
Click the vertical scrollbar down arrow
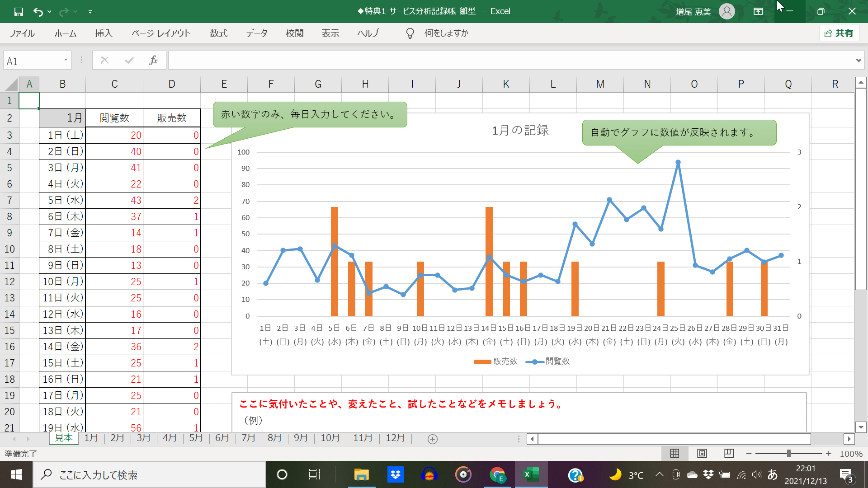click(861, 427)
